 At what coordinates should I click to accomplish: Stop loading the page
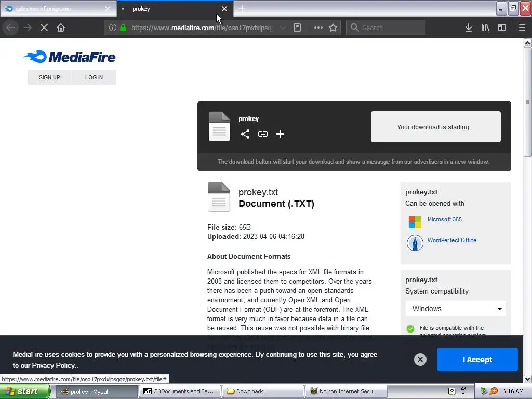[x=44, y=28]
